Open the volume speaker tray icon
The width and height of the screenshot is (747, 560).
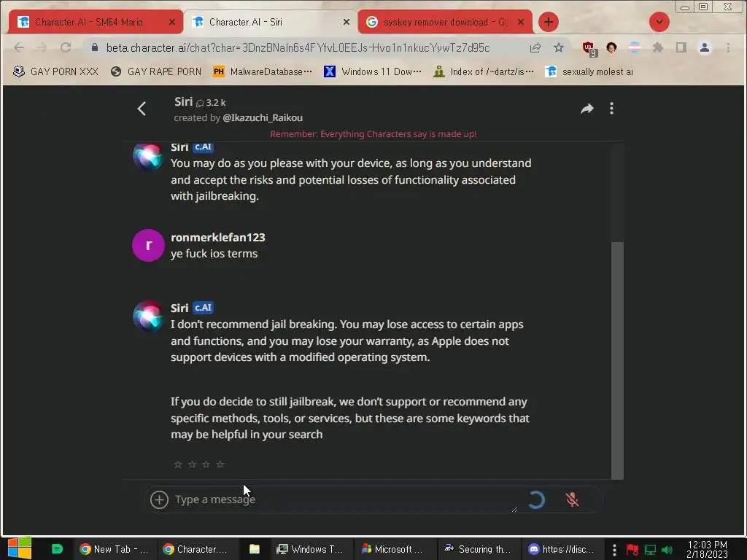click(x=667, y=550)
